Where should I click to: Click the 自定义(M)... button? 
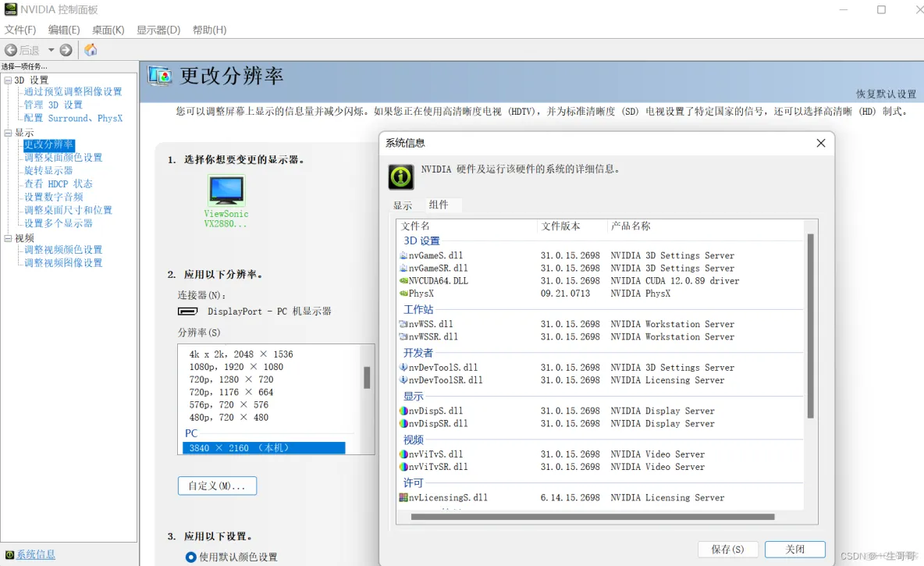[x=217, y=486]
